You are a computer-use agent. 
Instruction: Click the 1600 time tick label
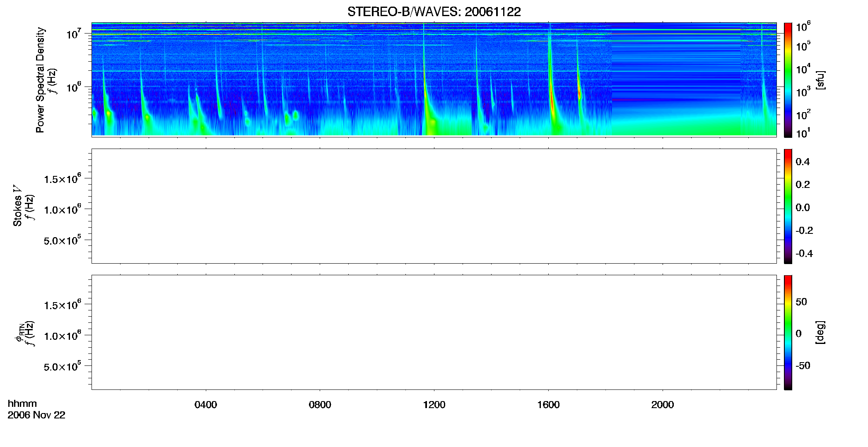click(x=548, y=405)
